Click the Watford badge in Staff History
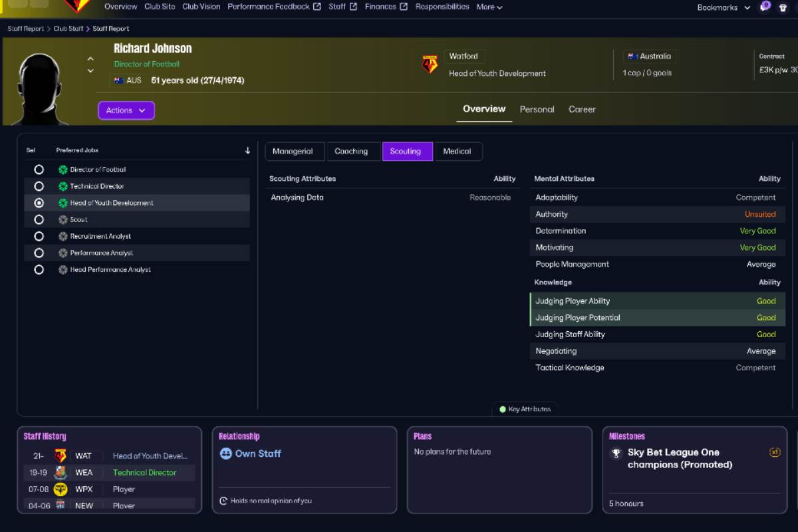Screen dimensions: 798x532 pyautogui.click(x=61, y=456)
